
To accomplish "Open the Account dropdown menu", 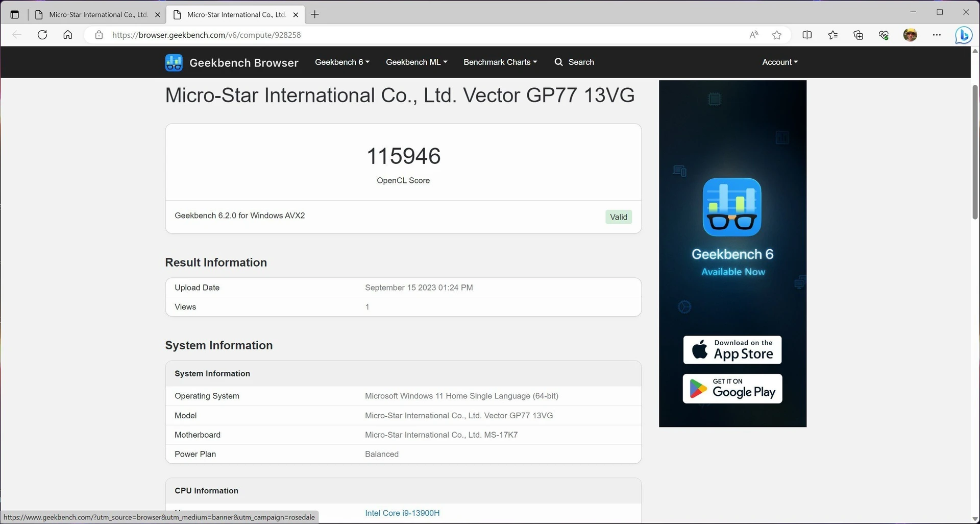I will [780, 62].
